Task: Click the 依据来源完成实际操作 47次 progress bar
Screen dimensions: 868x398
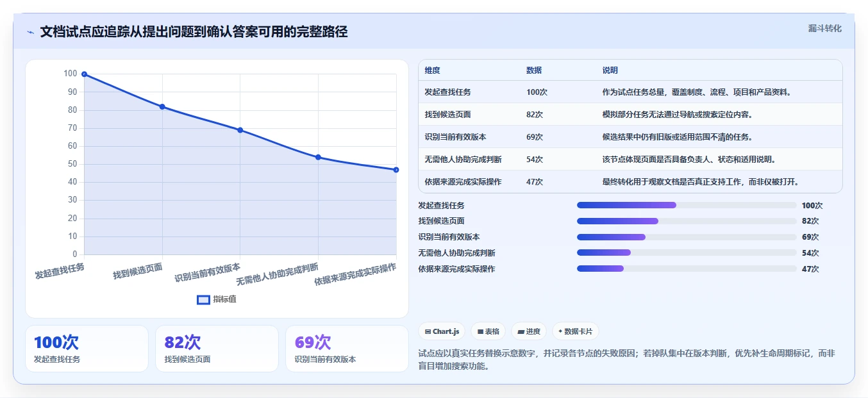Action: pyautogui.click(x=687, y=269)
